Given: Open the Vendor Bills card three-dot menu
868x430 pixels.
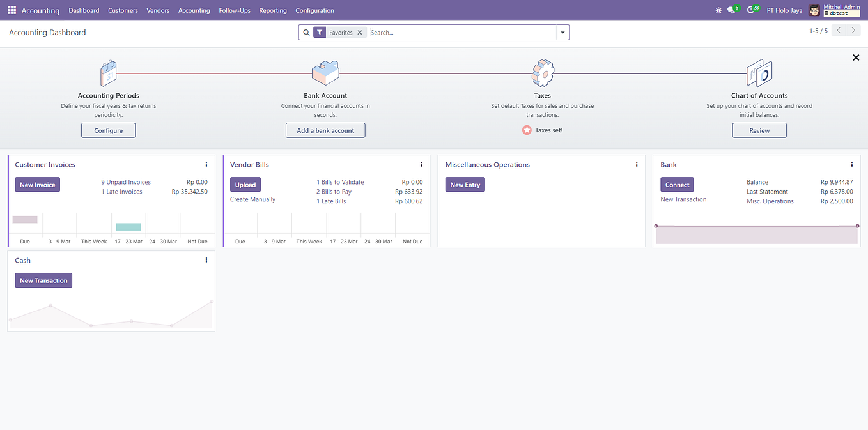Looking at the screenshot, I should [x=421, y=164].
